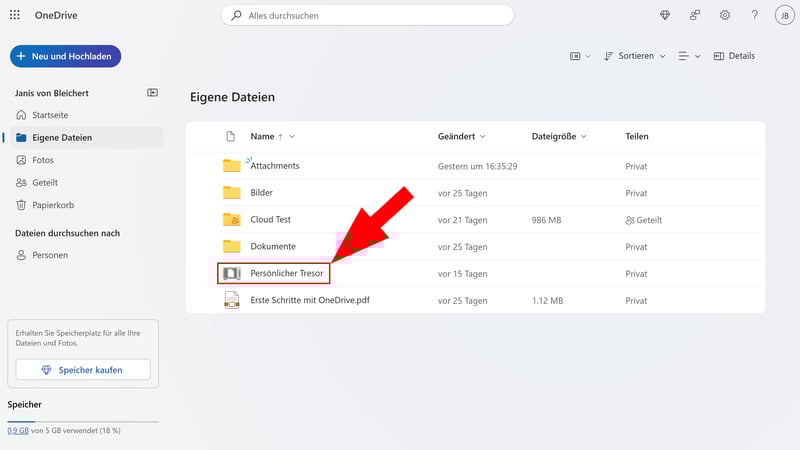Go to Startseite in sidebar
This screenshot has width=800, height=450.
50,115
